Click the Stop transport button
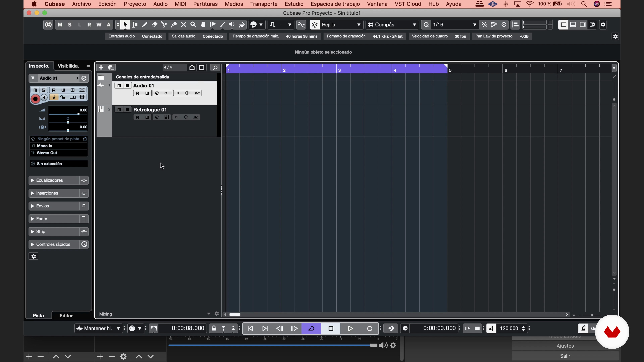The height and width of the screenshot is (362, 644). click(331, 328)
